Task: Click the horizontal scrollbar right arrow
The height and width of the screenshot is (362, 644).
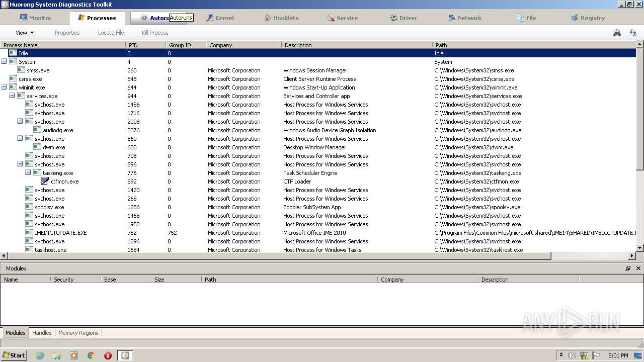Action: click(632, 255)
